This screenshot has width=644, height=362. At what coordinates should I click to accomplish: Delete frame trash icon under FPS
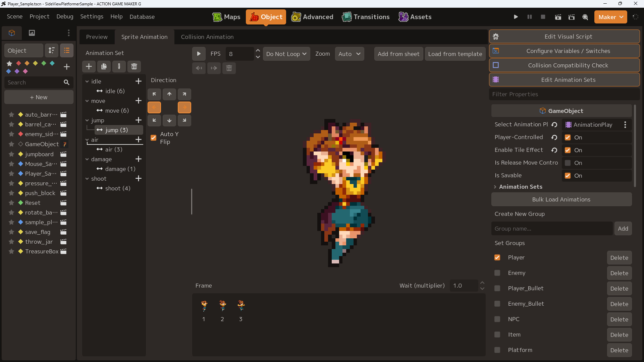pos(229,68)
